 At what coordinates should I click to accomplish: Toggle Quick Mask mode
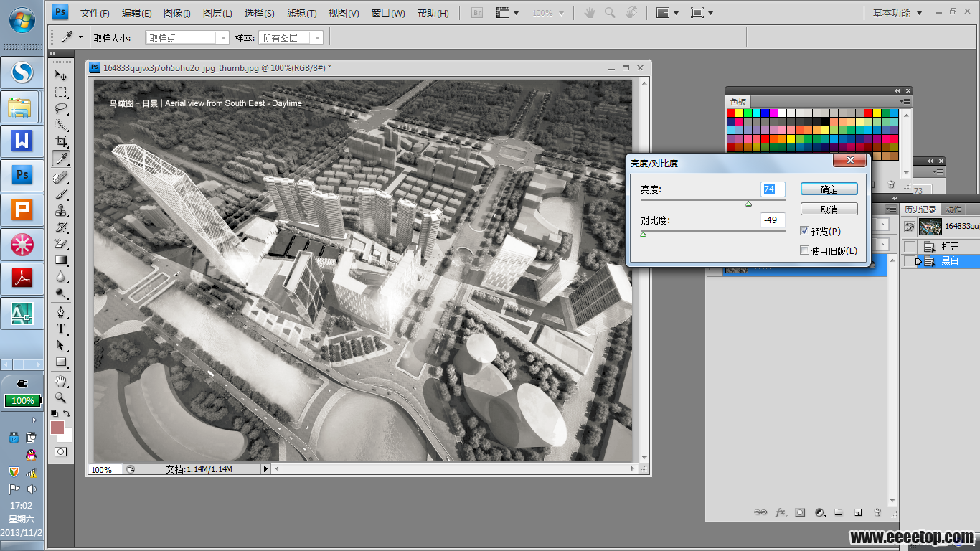pos(61,451)
